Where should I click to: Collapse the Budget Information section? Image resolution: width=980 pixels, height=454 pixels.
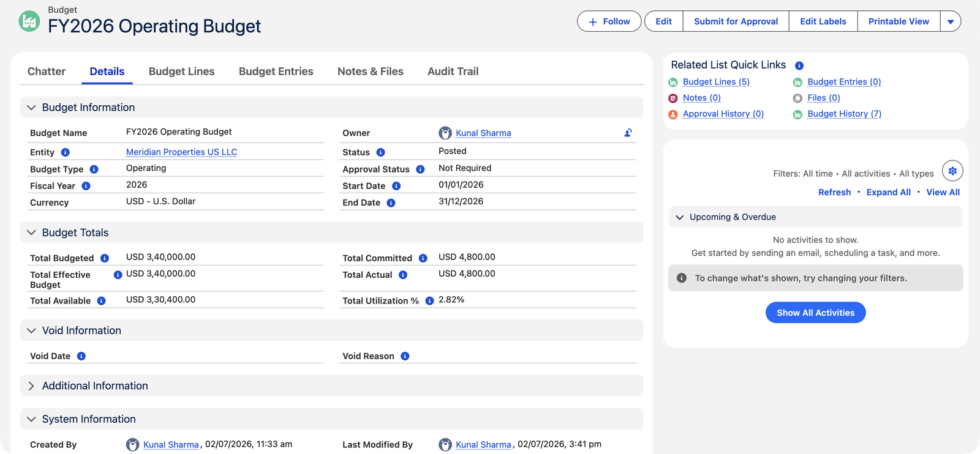(31, 108)
